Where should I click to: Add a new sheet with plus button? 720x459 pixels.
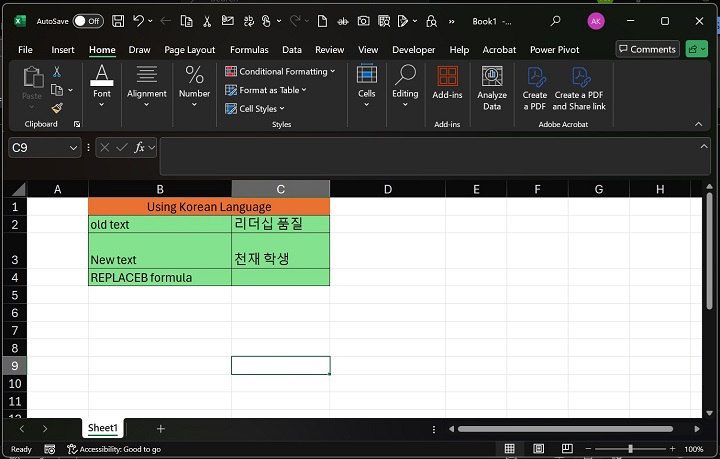(x=160, y=428)
